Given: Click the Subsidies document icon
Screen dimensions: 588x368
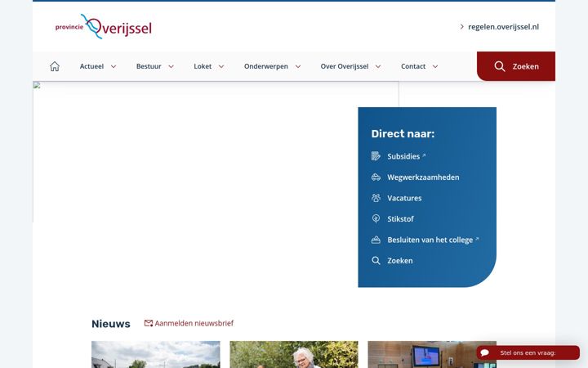Looking at the screenshot, I should point(376,156).
